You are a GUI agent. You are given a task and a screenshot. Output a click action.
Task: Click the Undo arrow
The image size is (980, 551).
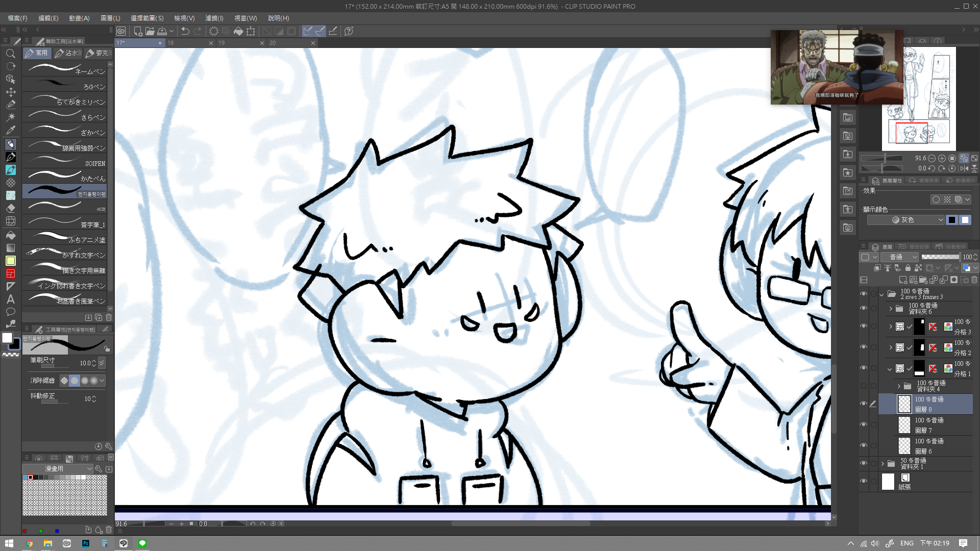click(185, 31)
